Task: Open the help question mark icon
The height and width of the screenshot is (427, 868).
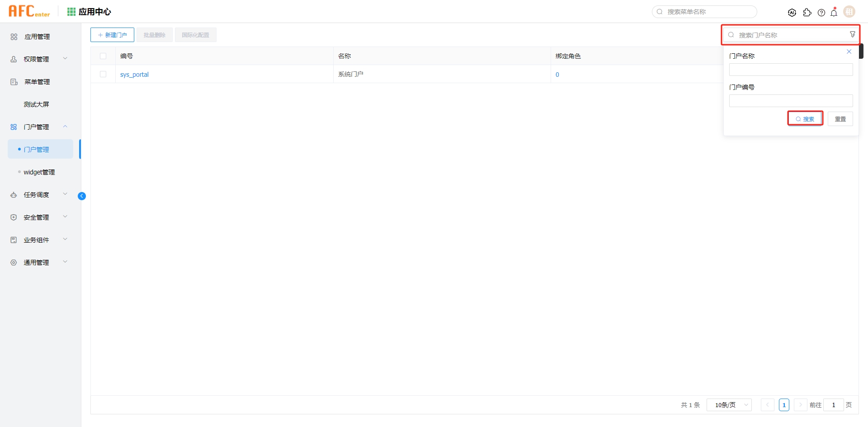Action: click(821, 13)
